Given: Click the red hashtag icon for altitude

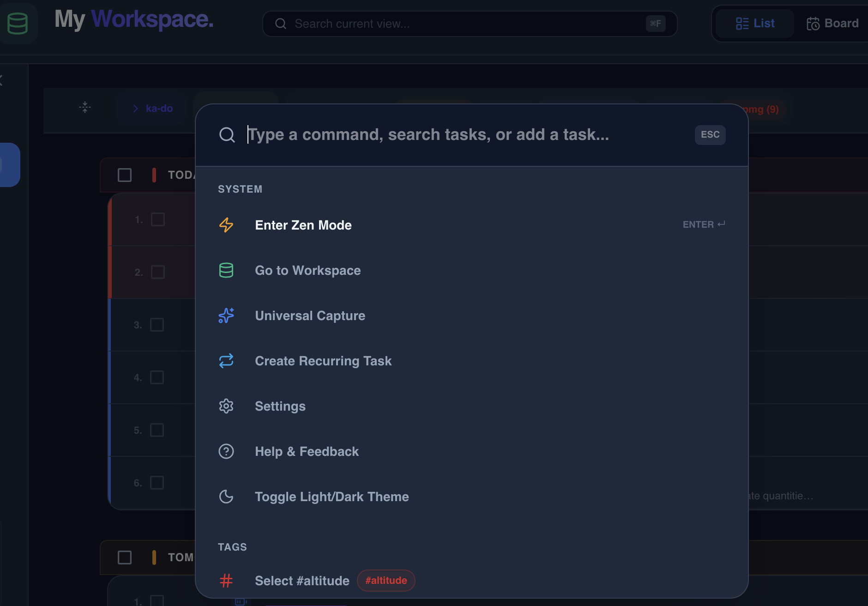Looking at the screenshot, I should click(226, 581).
